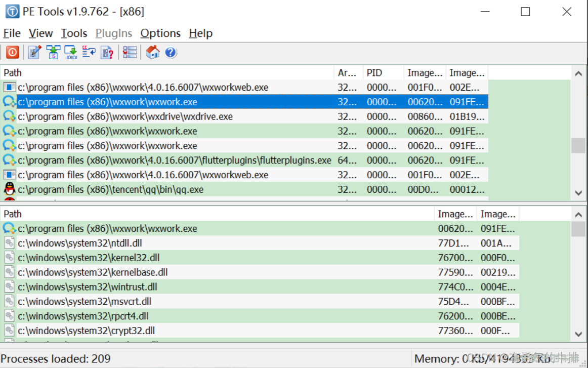Click the 774C0... image base cell
The image size is (588, 368).
click(455, 287)
